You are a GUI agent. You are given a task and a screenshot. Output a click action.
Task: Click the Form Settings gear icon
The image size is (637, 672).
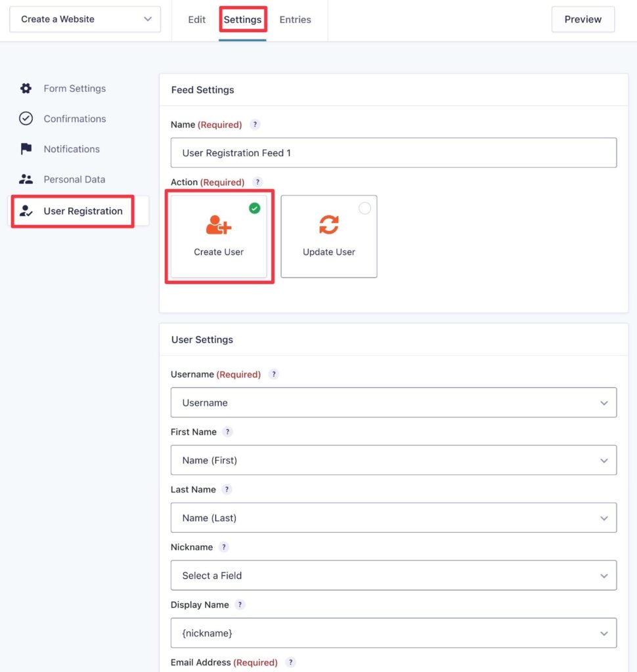point(26,88)
